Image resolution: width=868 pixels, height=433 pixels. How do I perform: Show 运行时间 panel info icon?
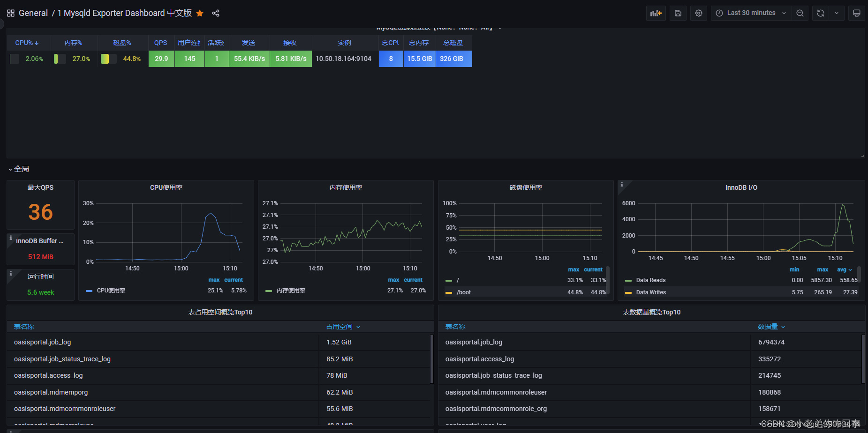tap(11, 273)
